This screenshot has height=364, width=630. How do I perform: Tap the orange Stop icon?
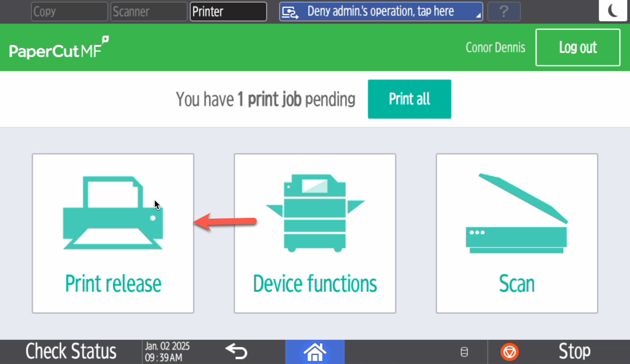click(x=510, y=352)
